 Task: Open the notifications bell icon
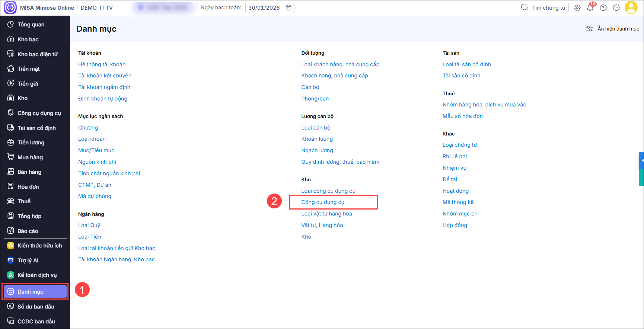590,8
